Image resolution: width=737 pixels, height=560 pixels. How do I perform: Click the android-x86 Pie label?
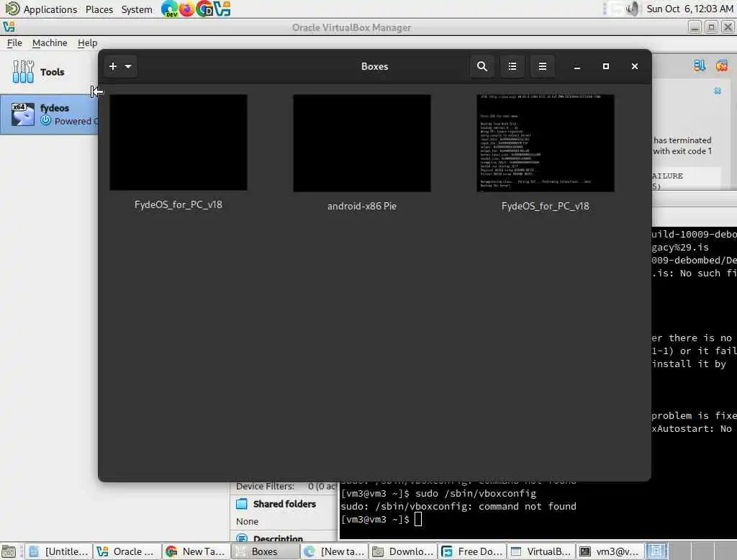tap(362, 206)
